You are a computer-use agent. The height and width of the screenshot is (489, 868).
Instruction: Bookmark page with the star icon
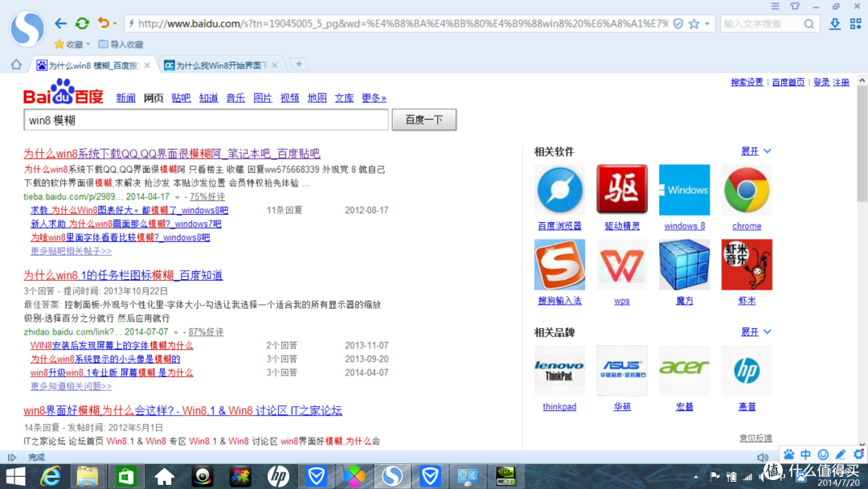(694, 24)
